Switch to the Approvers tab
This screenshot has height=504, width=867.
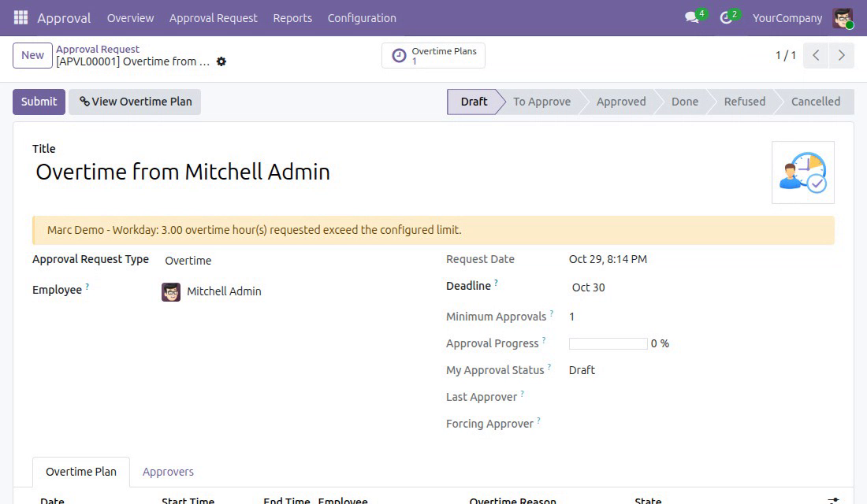168,472
